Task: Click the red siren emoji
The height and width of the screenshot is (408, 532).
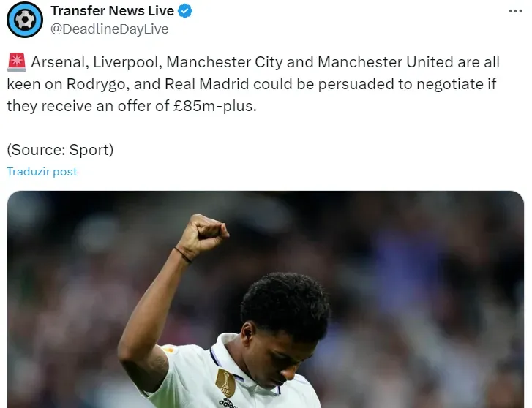Action: click(x=17, y=62)
